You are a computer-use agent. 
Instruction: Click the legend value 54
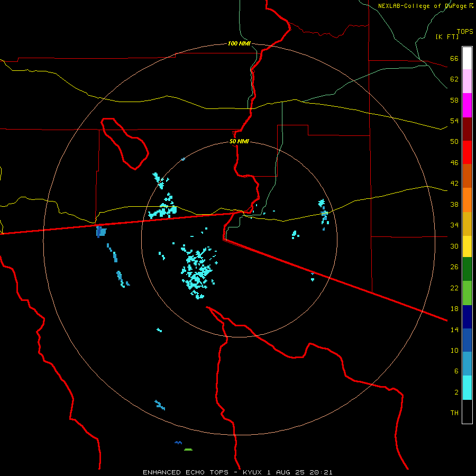pos(454,121)
